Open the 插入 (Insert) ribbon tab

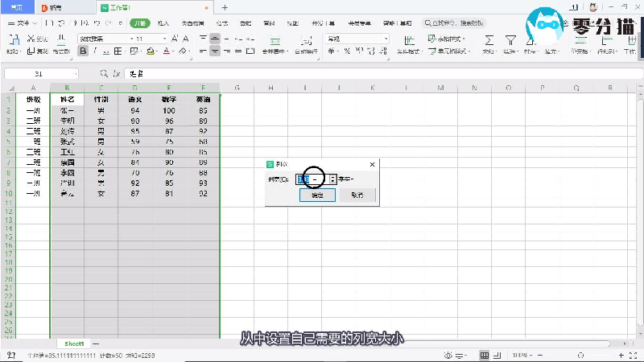163,24
